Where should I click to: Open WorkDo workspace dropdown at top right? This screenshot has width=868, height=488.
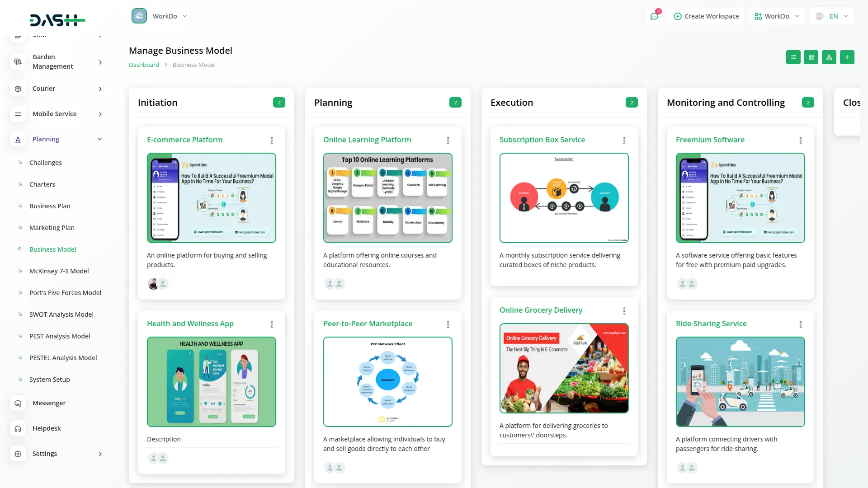pos(777,16)
